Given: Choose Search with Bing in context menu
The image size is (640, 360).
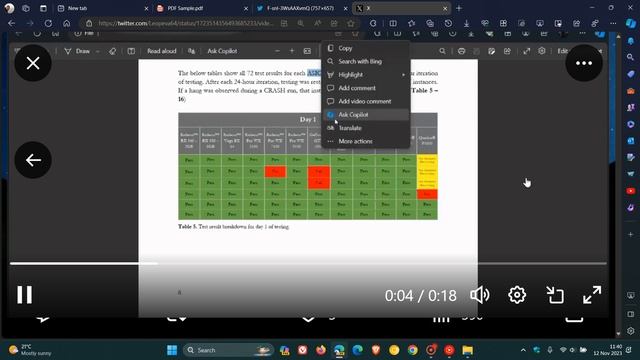Looking at the screenshot, I should tap(366, 61).
